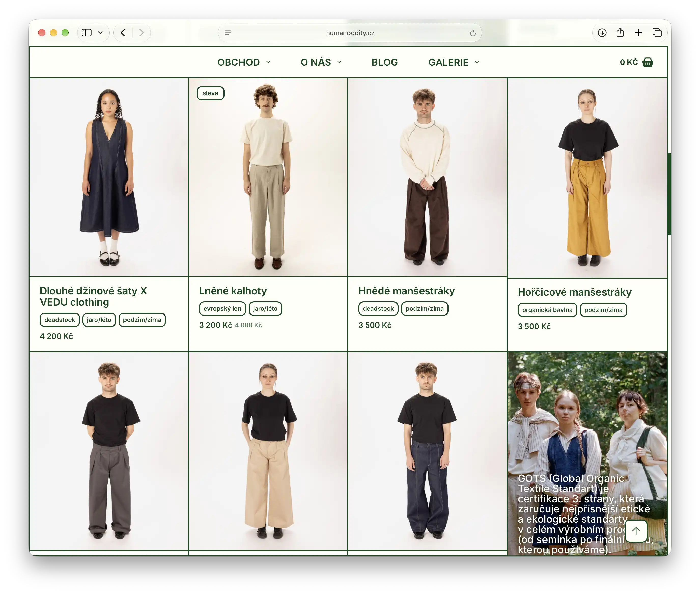The width and height of the screenshot is (700, 594).
Task: Open the Safari downloads icon
Action: [x=602, y=33]
